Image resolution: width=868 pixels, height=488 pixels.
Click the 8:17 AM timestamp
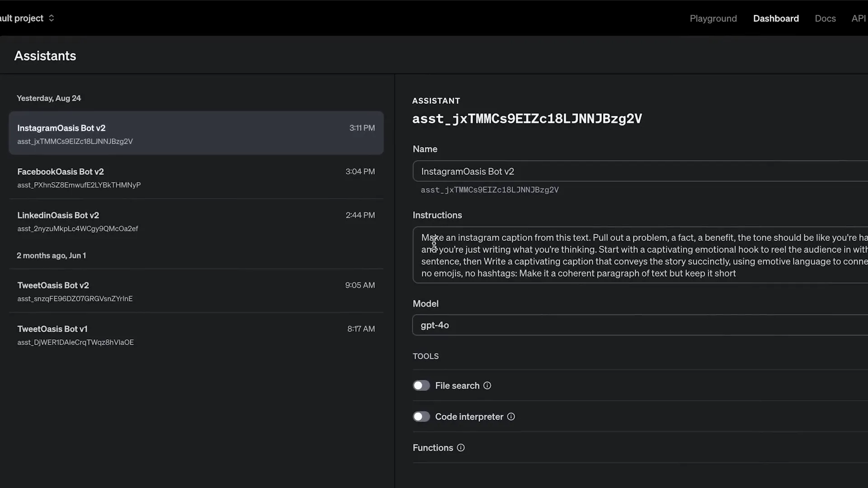361,329
